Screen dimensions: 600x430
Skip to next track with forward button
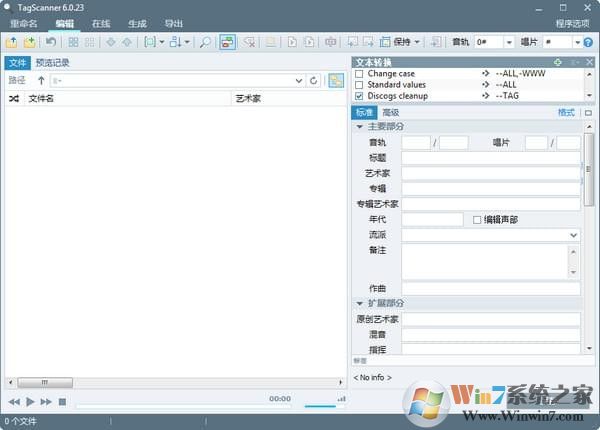pos(46,402)
